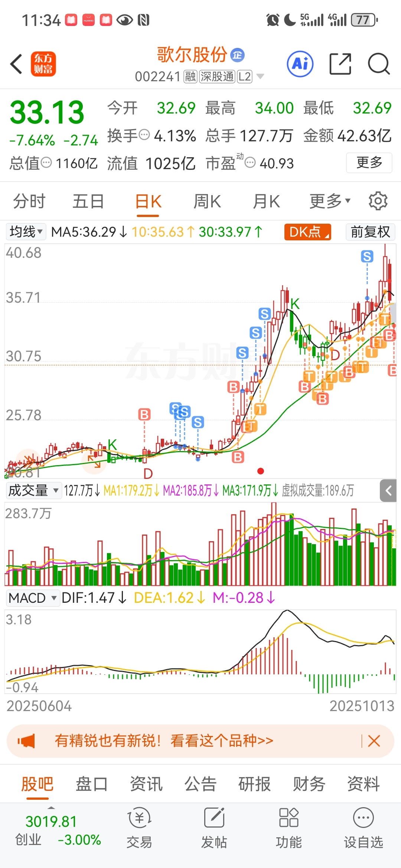This screenshot has width=401, height=868.
Task: Expand the index bar arrow above 3019.81
Action: 51,807
